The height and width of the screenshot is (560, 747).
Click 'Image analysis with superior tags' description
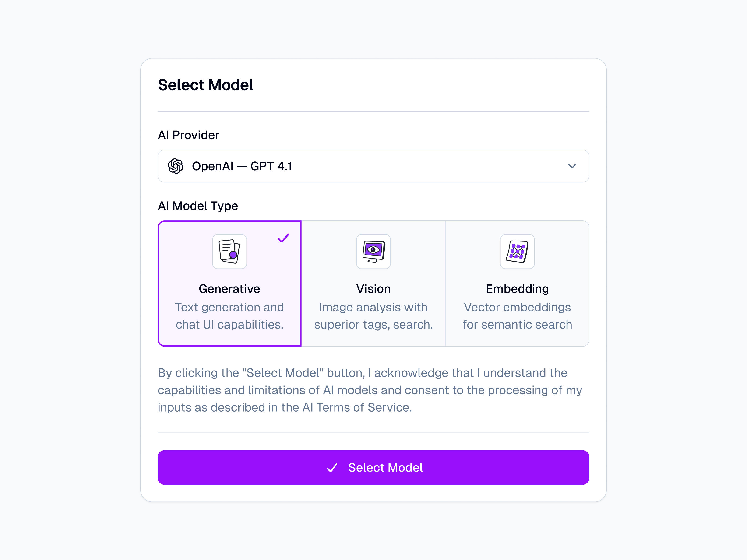(373, 316)
